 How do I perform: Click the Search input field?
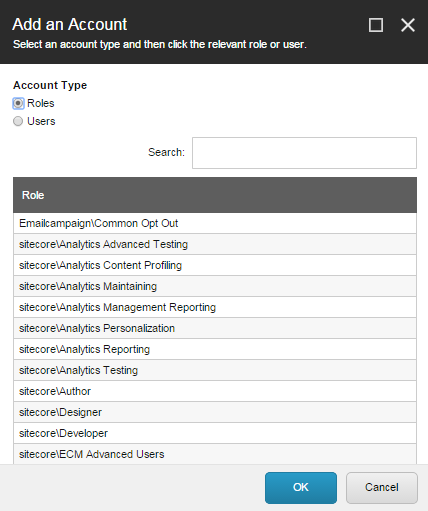point(304,153)
